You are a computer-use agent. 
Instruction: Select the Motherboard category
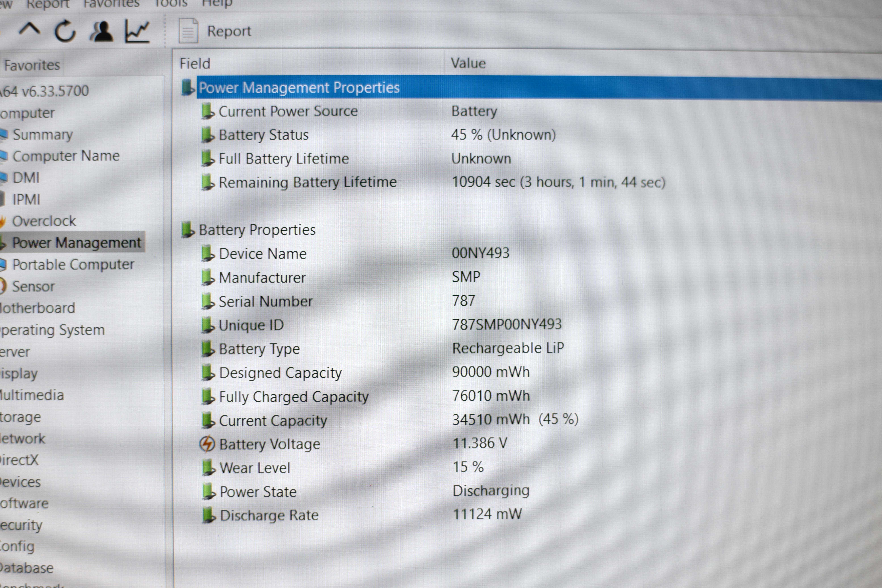tap(37, 308)
